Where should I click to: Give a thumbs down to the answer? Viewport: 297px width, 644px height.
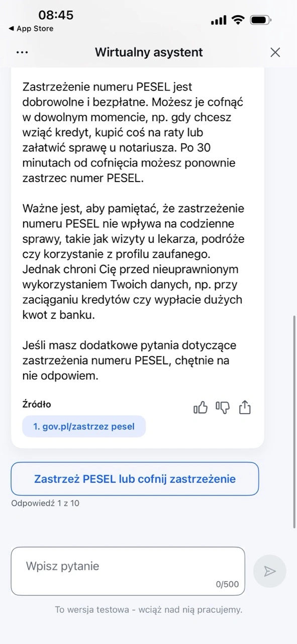click(222, 407)
